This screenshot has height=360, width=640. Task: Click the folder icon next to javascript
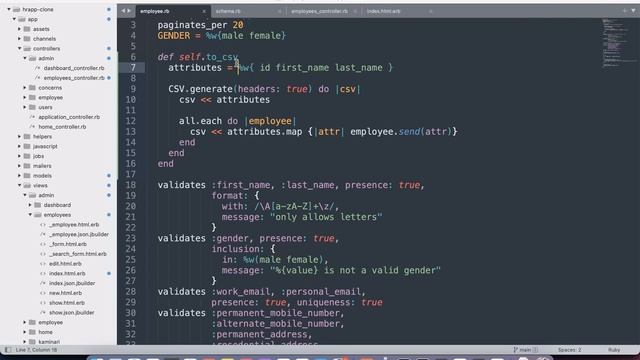(x=27, y=146)
